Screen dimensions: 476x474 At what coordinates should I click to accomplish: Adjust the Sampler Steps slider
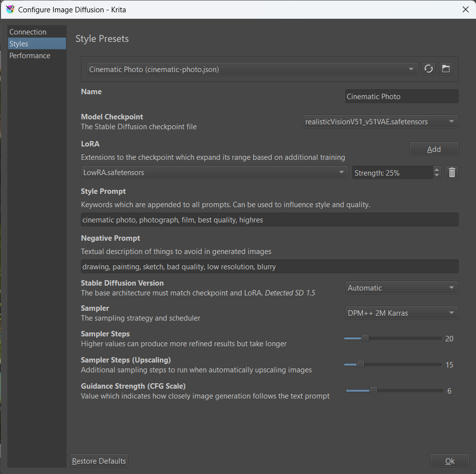point(392,338)
